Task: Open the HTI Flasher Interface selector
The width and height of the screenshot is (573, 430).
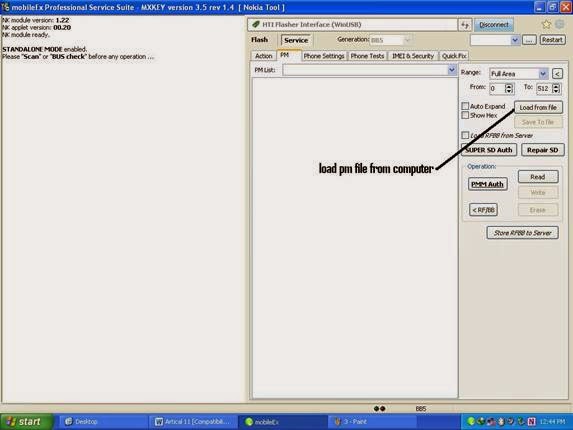Action: 352,24
